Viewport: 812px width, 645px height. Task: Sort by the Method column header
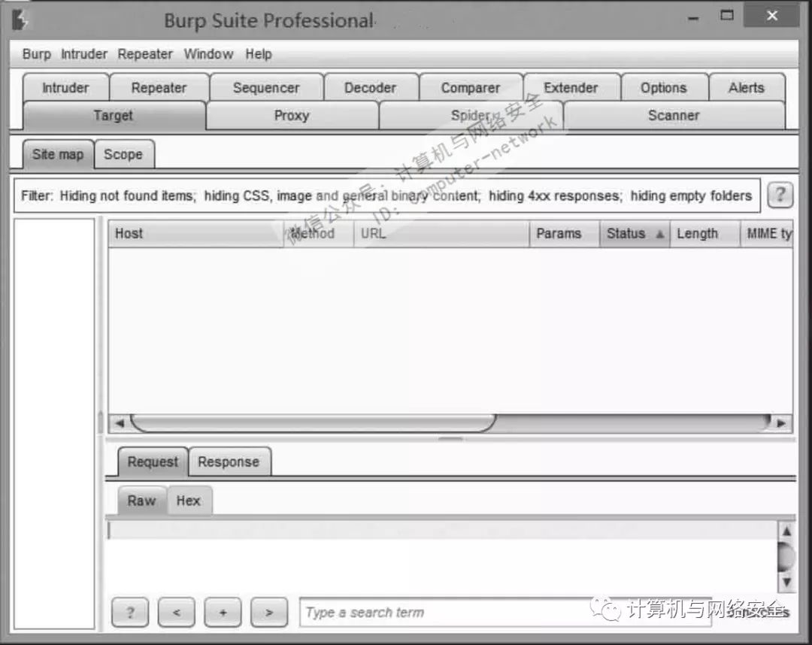pyautogui.click(x=319, y=234)
